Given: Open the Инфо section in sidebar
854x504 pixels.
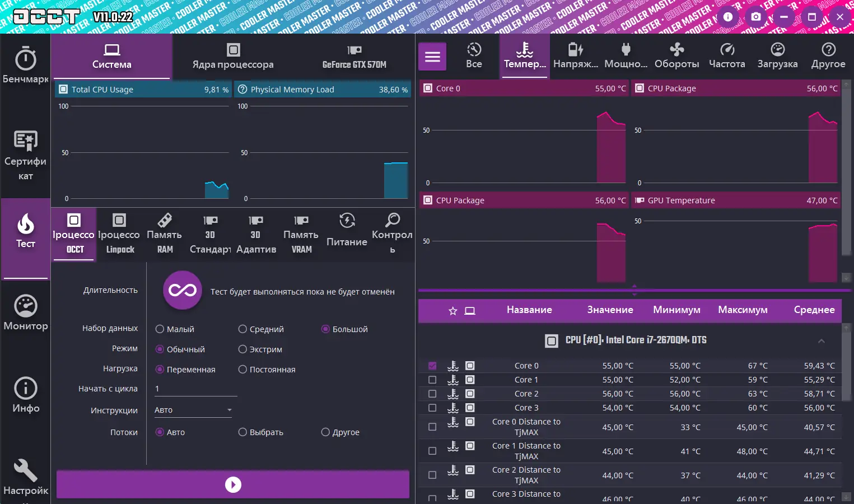Looking at the screenshot, I should tap(25, 395).
